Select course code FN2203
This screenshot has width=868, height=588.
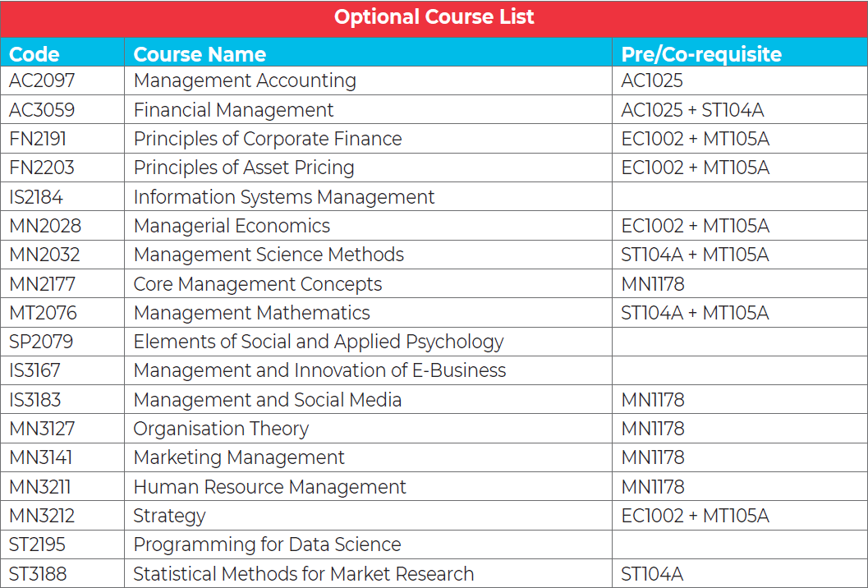click(42, 168)
